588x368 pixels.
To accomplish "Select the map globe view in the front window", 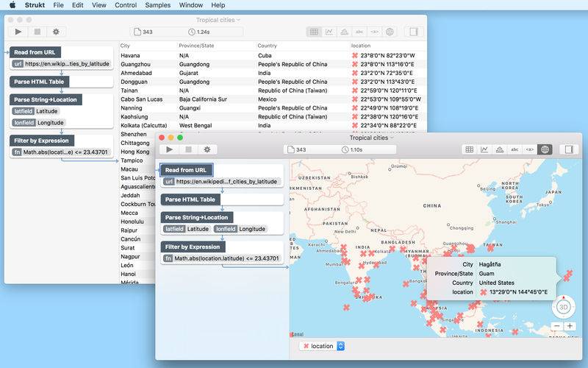I will (545, 149).
